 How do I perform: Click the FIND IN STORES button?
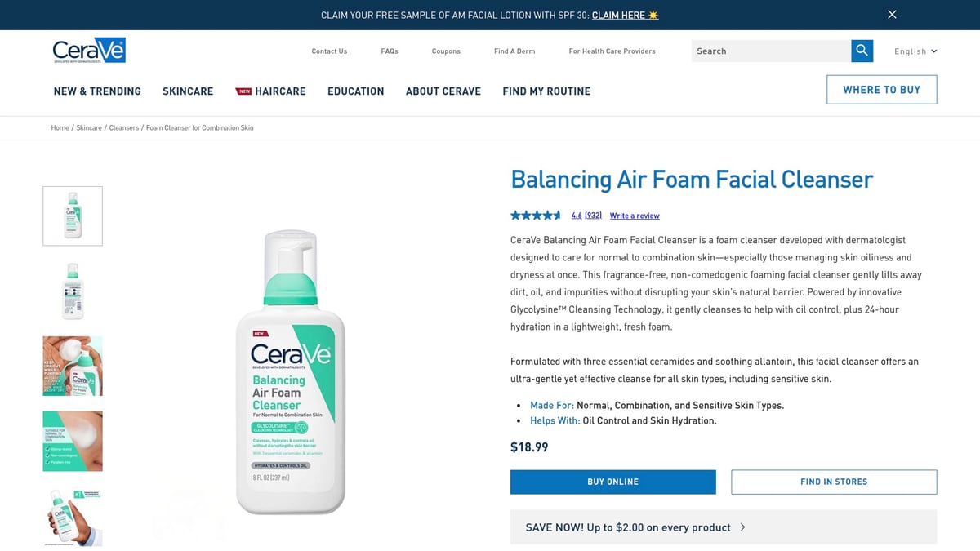(833, 482)
